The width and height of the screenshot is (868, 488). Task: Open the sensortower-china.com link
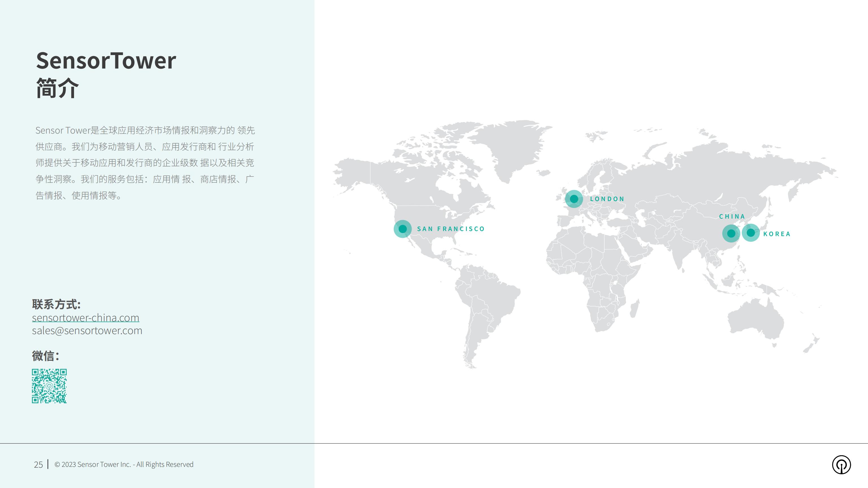tap(86, 318)
